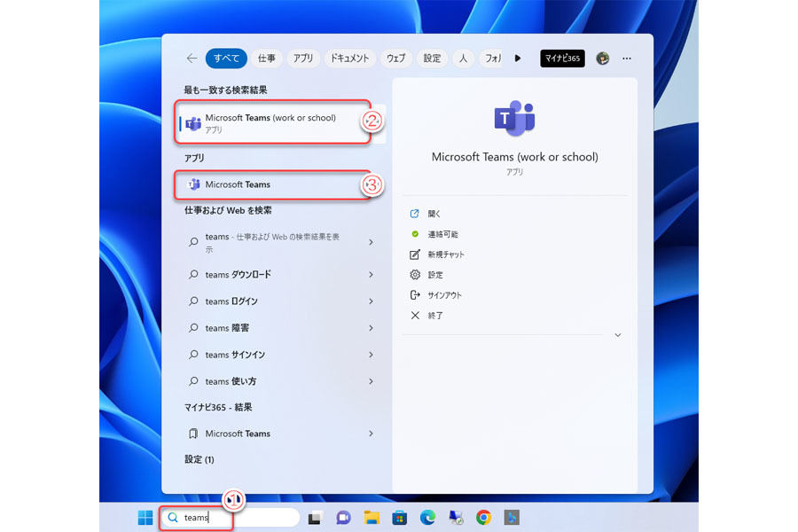Choose the ウェブ filter tab

396,59
